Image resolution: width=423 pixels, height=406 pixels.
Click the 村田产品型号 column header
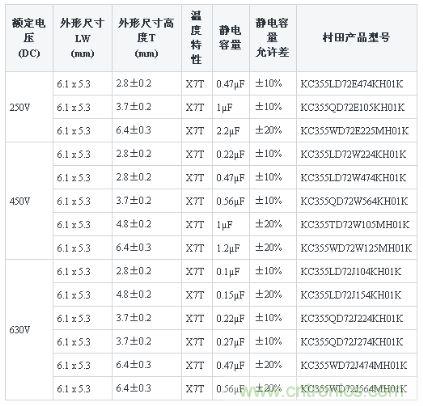356,38
